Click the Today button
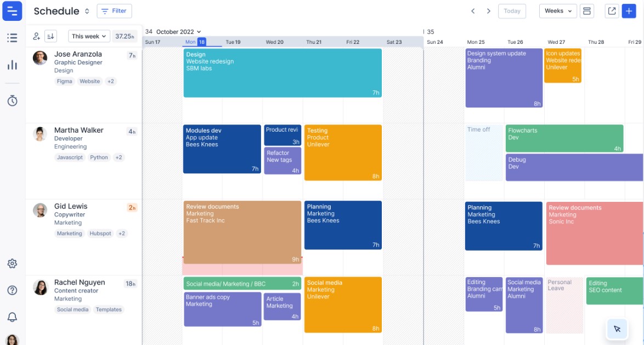 512,11
